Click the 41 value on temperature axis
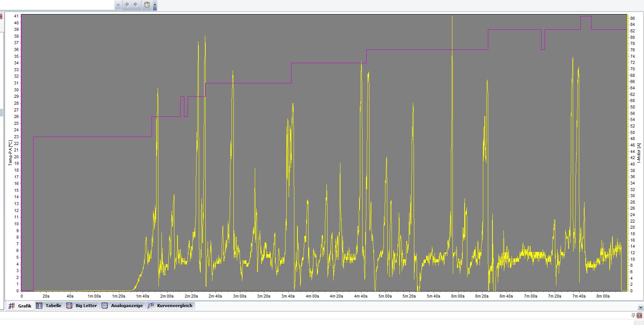The height and width of the screenshot is (325, 644). click(x=16, y=16)
